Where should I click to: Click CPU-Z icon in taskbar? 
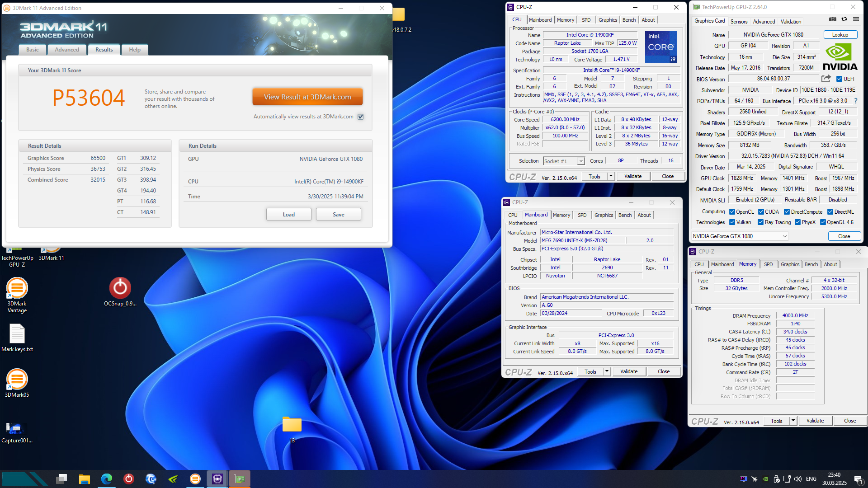coord(217,479)
